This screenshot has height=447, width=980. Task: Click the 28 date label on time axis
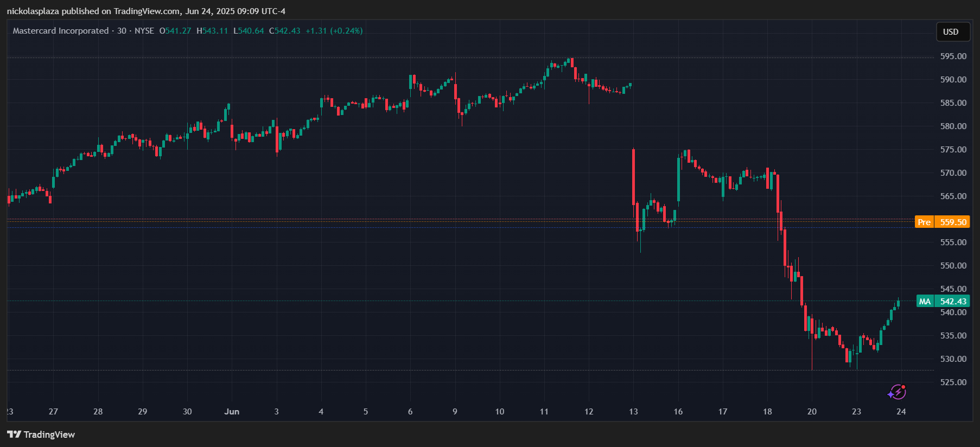click(x=98, y=412)
